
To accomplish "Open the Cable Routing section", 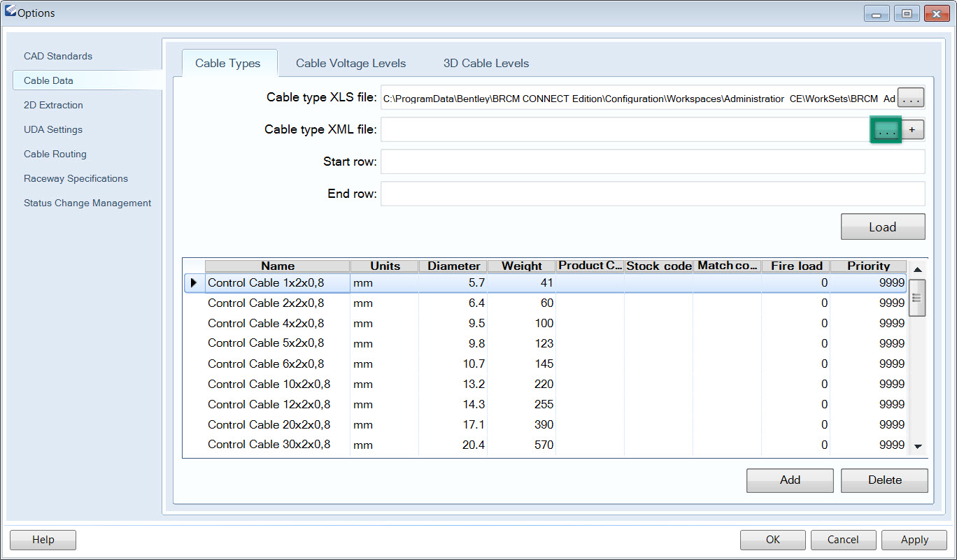I will point(55,154).
